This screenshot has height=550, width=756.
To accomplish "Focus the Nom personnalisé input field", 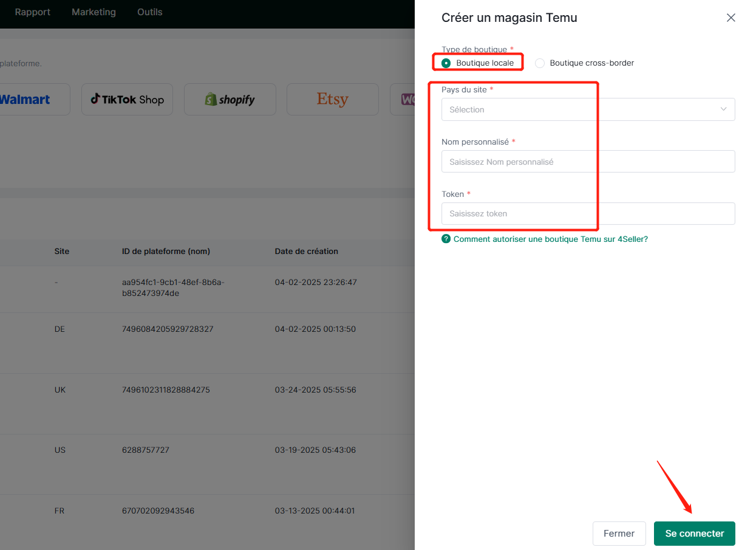I will 588,162.
